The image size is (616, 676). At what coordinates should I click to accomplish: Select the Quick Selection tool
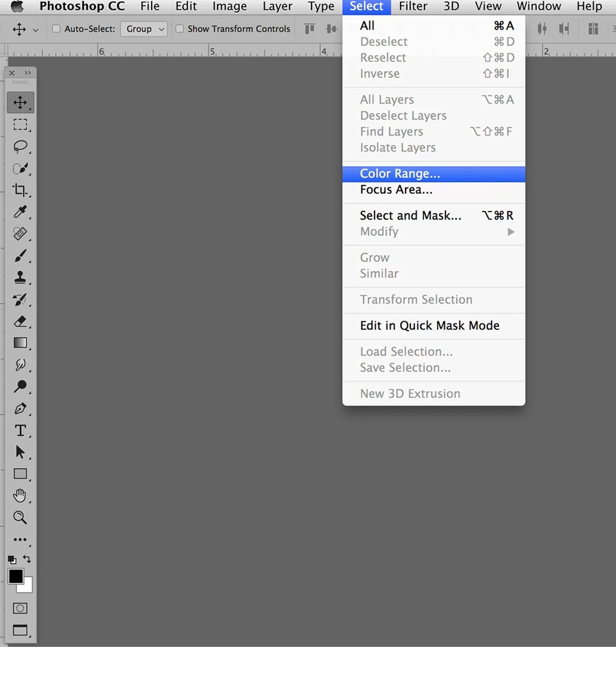(x=20, y=168)
